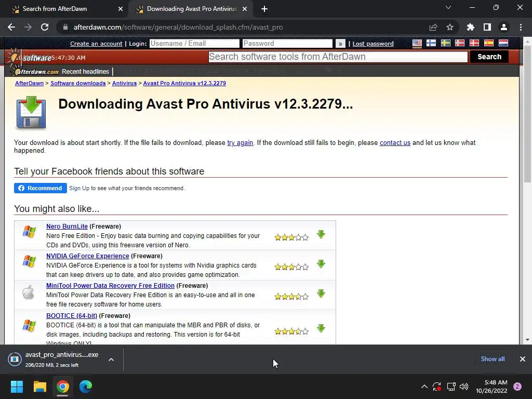Screen dimensions: 532x399
Task: Click the Search software tools field
Action: click(338, 57)
